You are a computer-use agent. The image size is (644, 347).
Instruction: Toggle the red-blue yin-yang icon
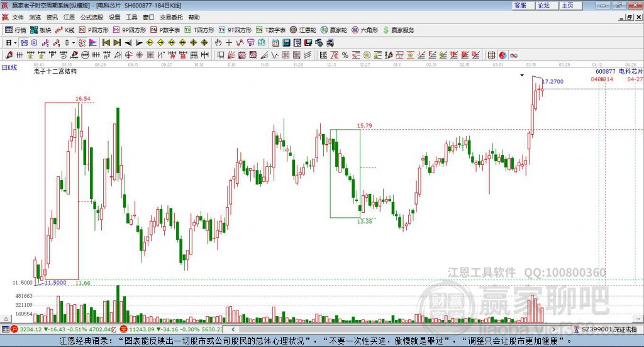coord(502,55)
